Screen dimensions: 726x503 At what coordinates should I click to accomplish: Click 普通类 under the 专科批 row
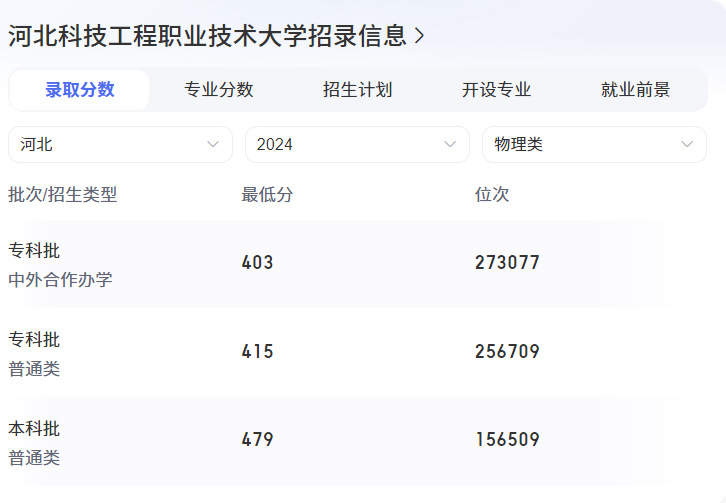pyautogui.click(x=34, y=369)
